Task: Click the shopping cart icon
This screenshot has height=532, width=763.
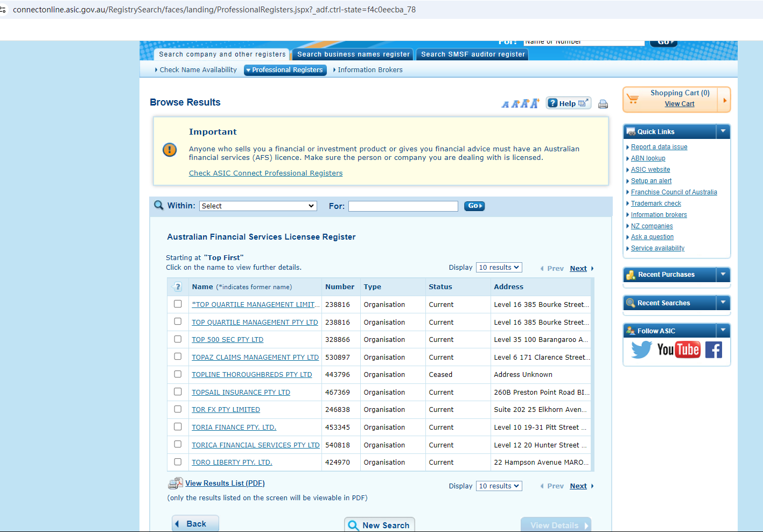Action: click(633, 99)
